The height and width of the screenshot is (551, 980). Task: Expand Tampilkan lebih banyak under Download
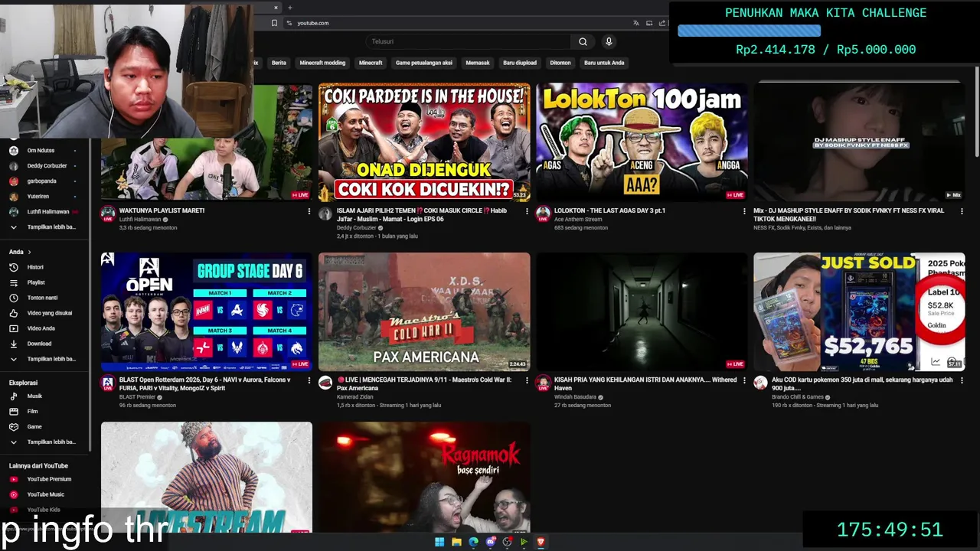coord(44,359)
